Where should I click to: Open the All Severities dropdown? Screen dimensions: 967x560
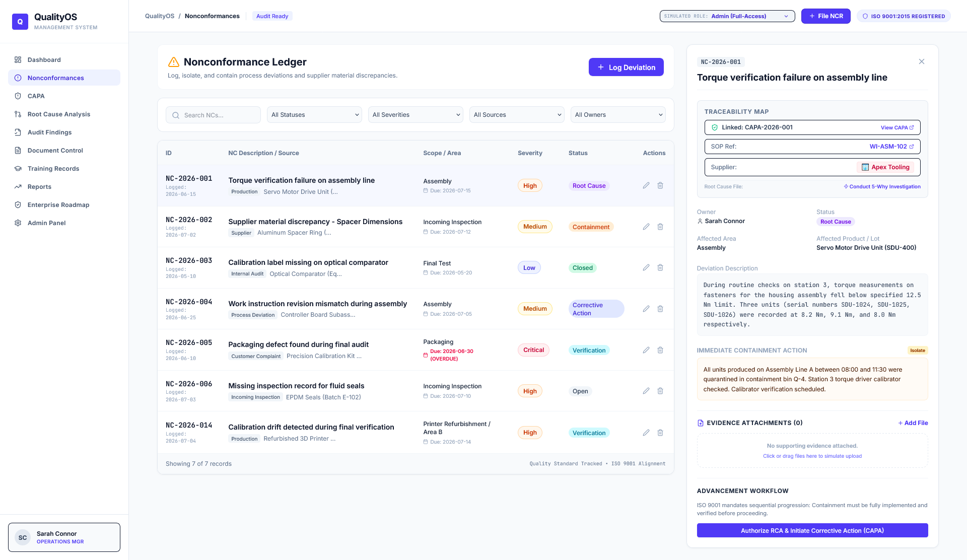(416, 115)
